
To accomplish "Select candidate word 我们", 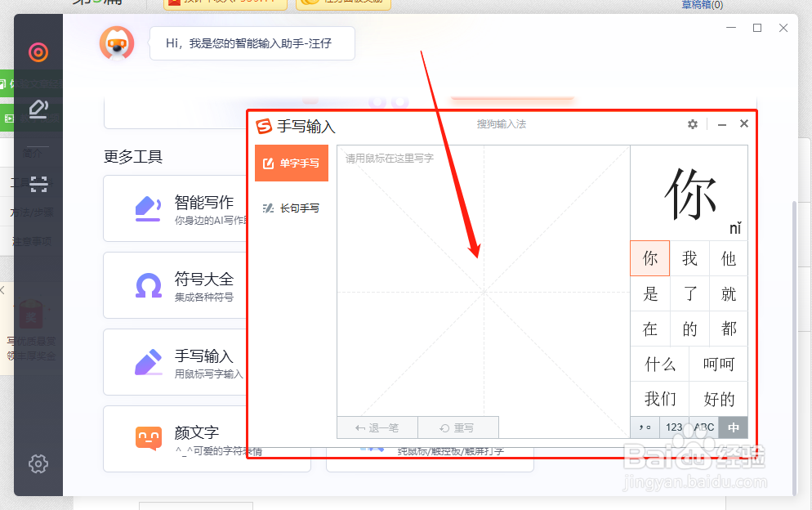I will click(660, 399).
